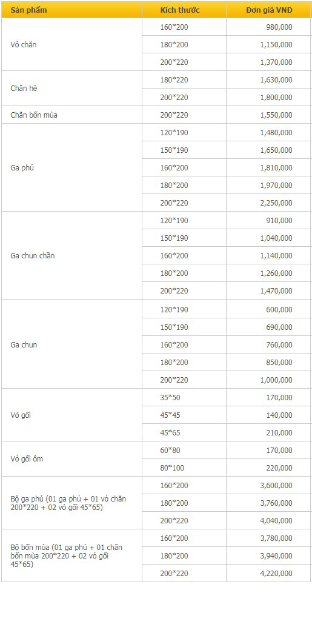The height and width of the screenshot is (644, 312).
Task: Click the 4,220,000 price cell
Action: point(268,574)
